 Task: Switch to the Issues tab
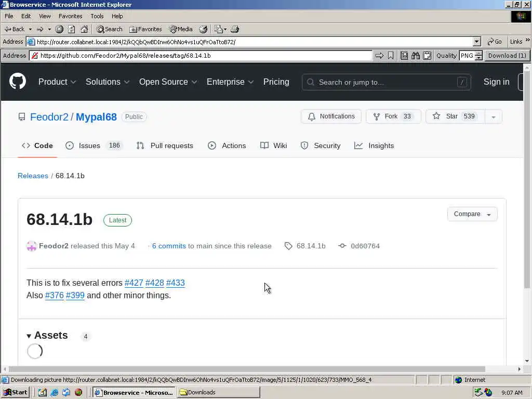(94, 145)
